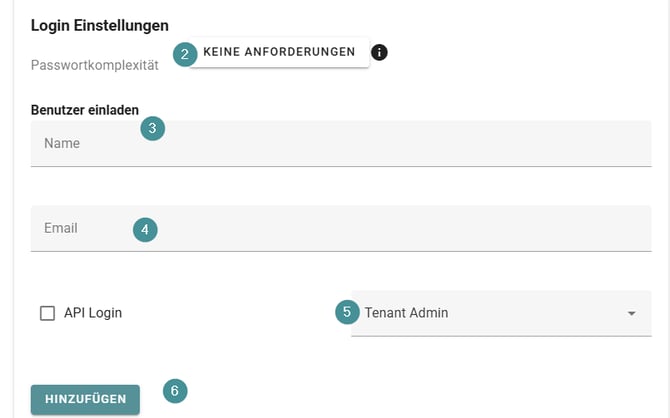Click the Login Einstellungen heading
The height and width of the screenshot is (418, 670).
click(x=100, y=24)
